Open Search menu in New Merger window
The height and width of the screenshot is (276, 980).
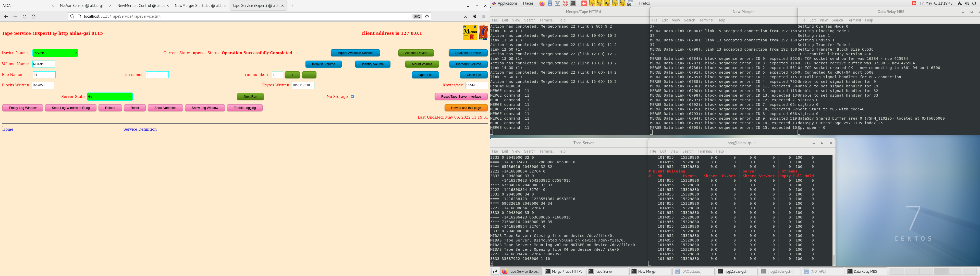pyautogui.click(x=689, y=20)
